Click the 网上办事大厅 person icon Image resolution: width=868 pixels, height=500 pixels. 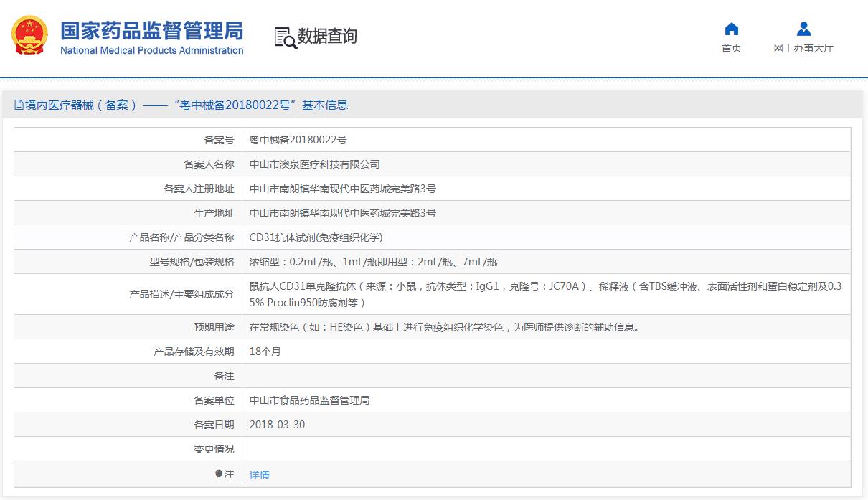coord(803,29)
